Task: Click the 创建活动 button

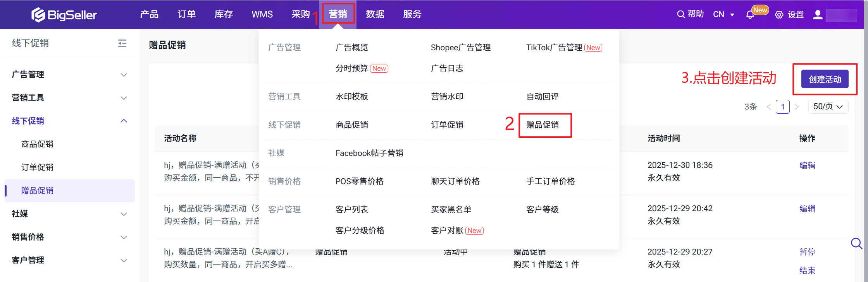Action: coord(825,79)
